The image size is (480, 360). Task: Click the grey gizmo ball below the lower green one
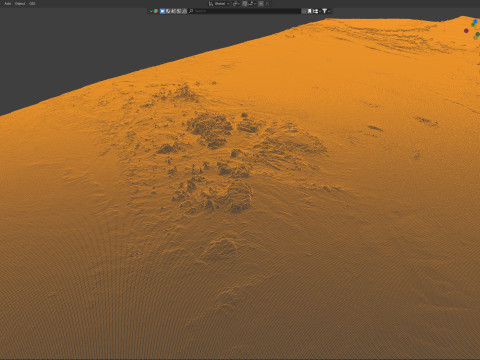coord(475,38)
